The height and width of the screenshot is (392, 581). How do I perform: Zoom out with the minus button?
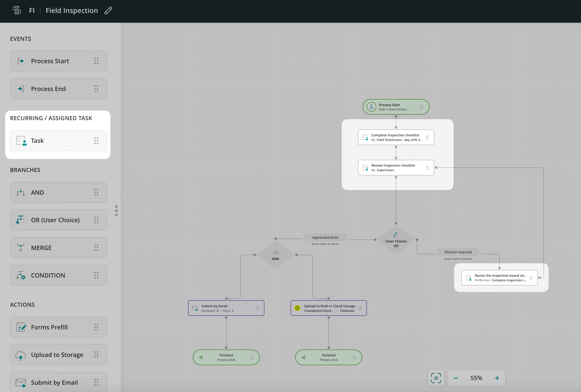[456, 378]
